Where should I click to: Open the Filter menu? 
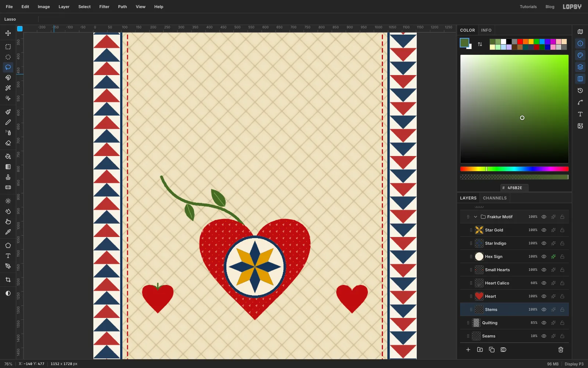coord(104,7)
